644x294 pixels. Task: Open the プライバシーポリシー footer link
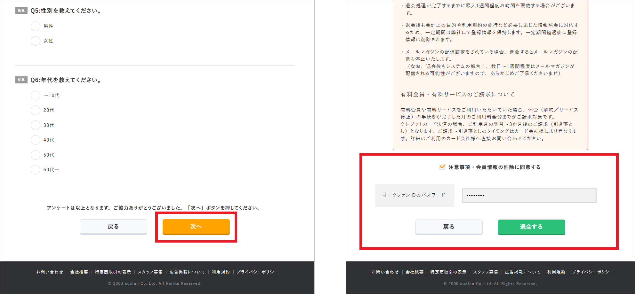click(258, 272)
